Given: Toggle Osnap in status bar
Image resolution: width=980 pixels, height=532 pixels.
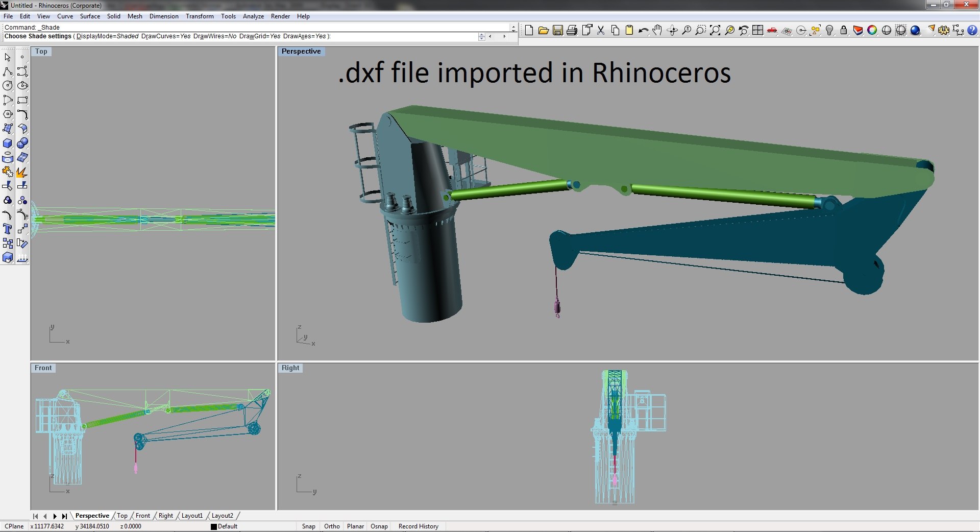Looking at the screenshot, I should click(379, 526).
